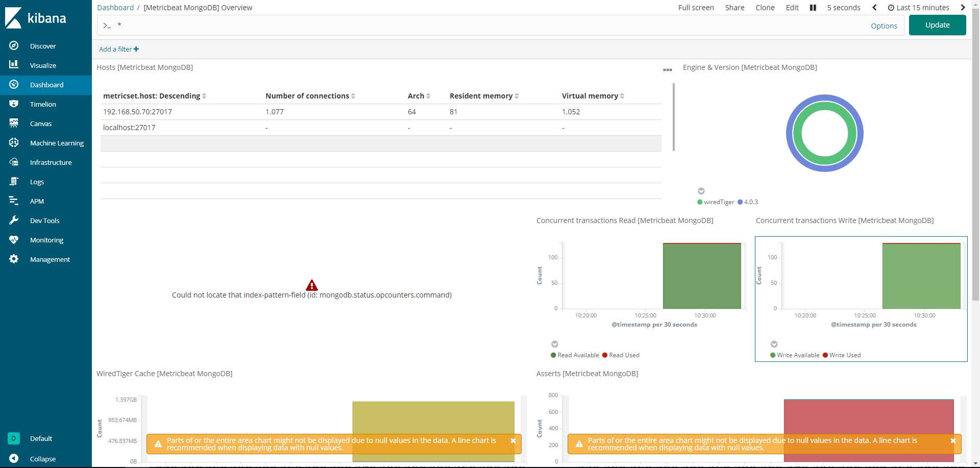Click plus icon to add filter
This screenshot has width=980, height=468.
tap(136, 49)
